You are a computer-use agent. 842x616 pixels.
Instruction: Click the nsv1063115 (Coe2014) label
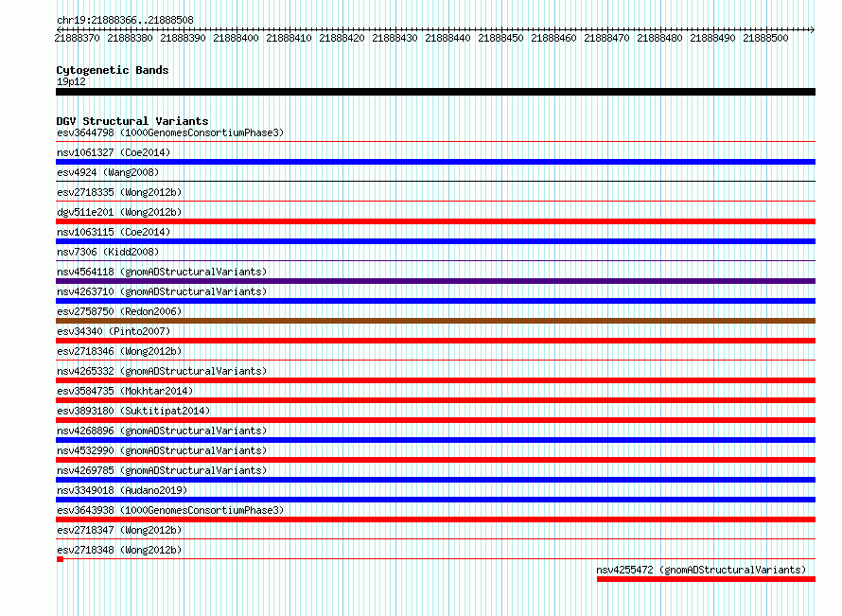point(114,232)
